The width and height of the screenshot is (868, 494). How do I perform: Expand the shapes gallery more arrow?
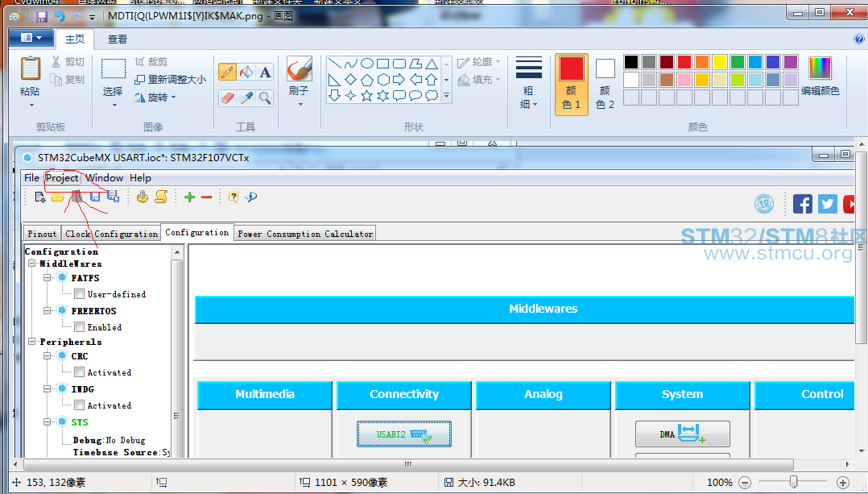tap(446, 96)
